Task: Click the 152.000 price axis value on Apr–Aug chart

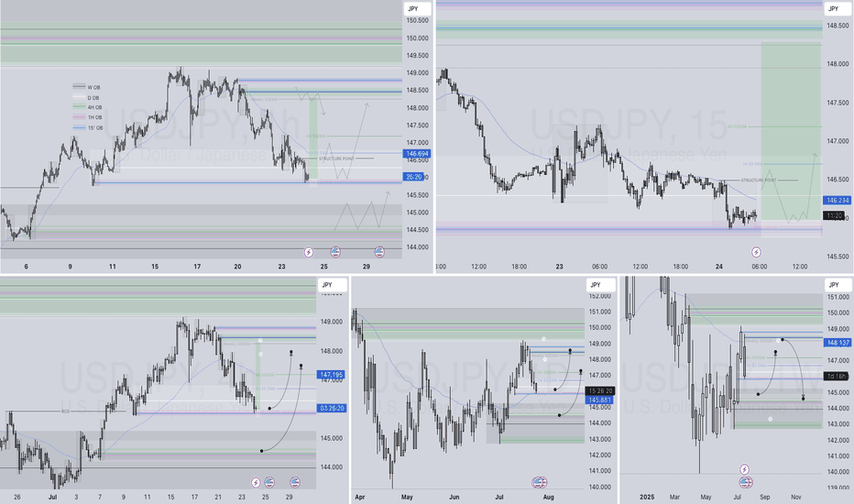Action: tap(600, 296)
